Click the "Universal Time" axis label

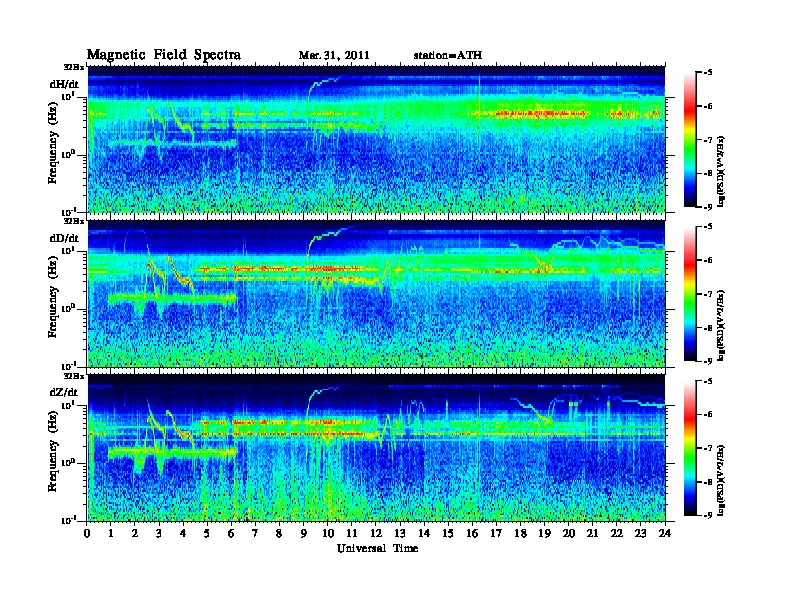pos(377,548)
